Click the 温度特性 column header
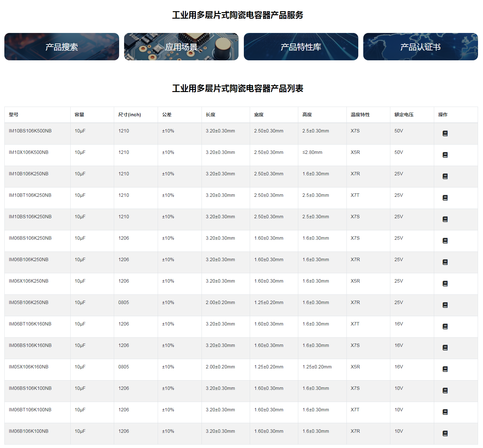The image size is (483, 448). pyautogui.click(x=360, y=115)
